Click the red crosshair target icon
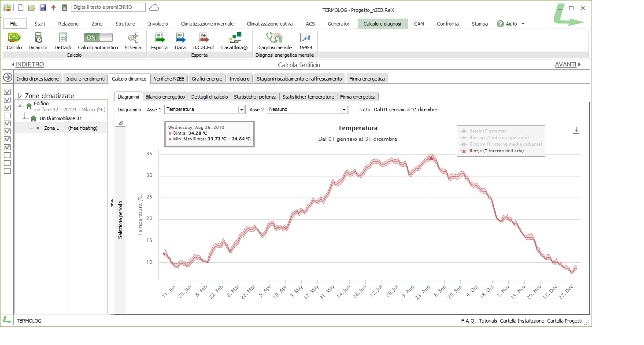 [54, 7]
